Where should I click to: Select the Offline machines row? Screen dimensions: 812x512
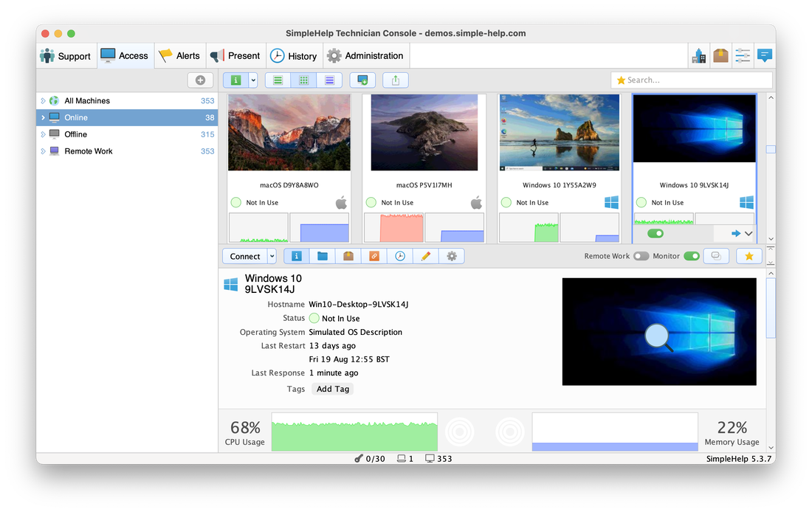[x=127, y=134]
